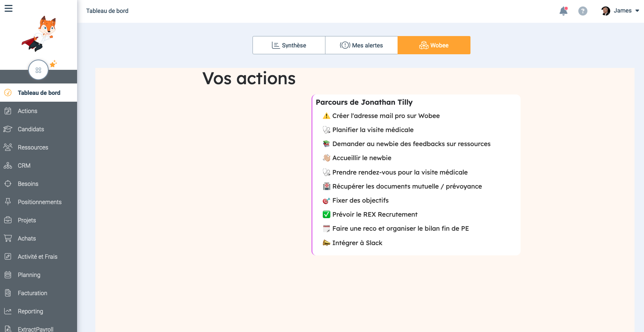Click 'Prévoir le REX Recrutement' action

[x=375, y=214]
